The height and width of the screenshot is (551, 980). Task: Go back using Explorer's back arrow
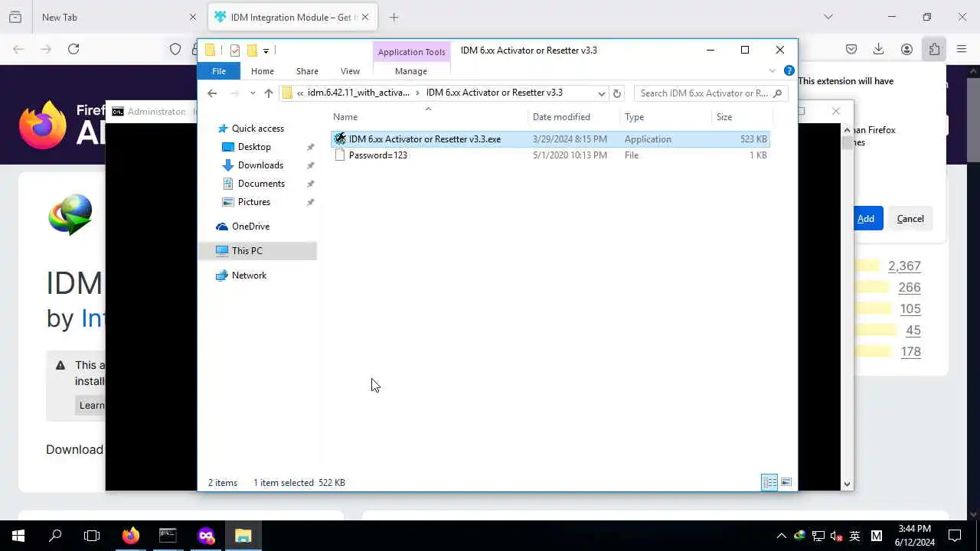tap(212, 93)
